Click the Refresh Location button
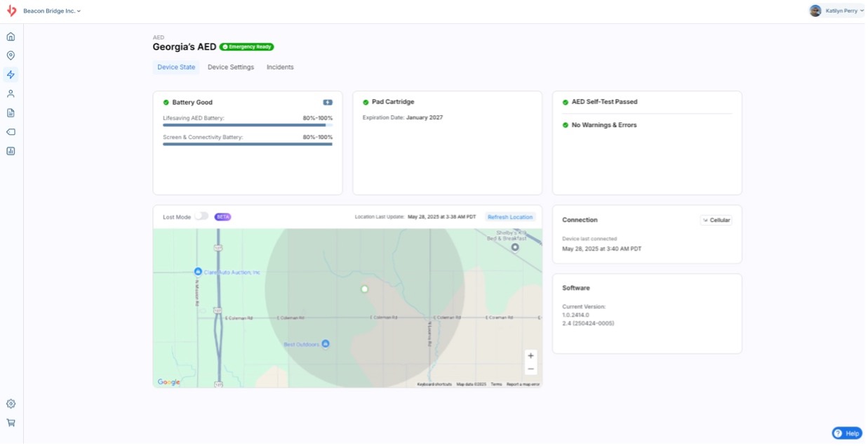Viewport: 868px width, 446px height. (x=510, y=217)
